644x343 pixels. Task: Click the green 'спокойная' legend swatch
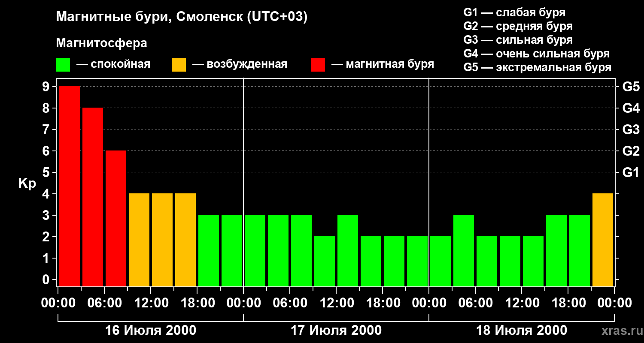point(63,64)
